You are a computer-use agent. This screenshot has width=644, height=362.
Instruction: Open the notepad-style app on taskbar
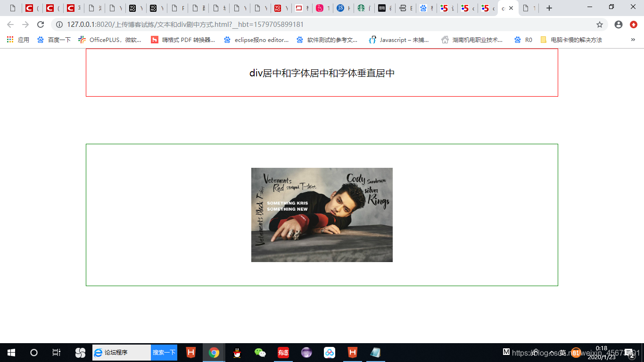[376, 353]
